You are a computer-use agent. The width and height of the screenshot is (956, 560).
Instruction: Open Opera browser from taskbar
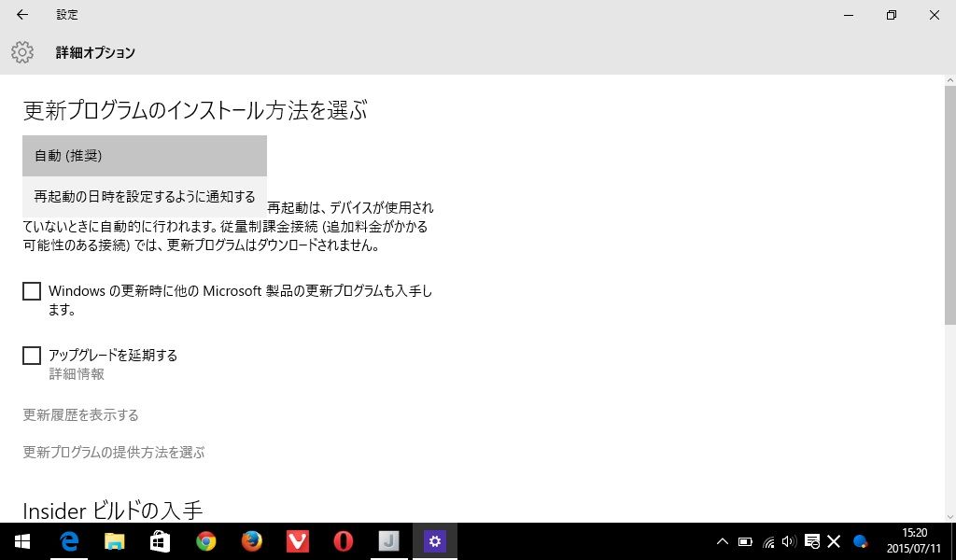coord(344,541)
